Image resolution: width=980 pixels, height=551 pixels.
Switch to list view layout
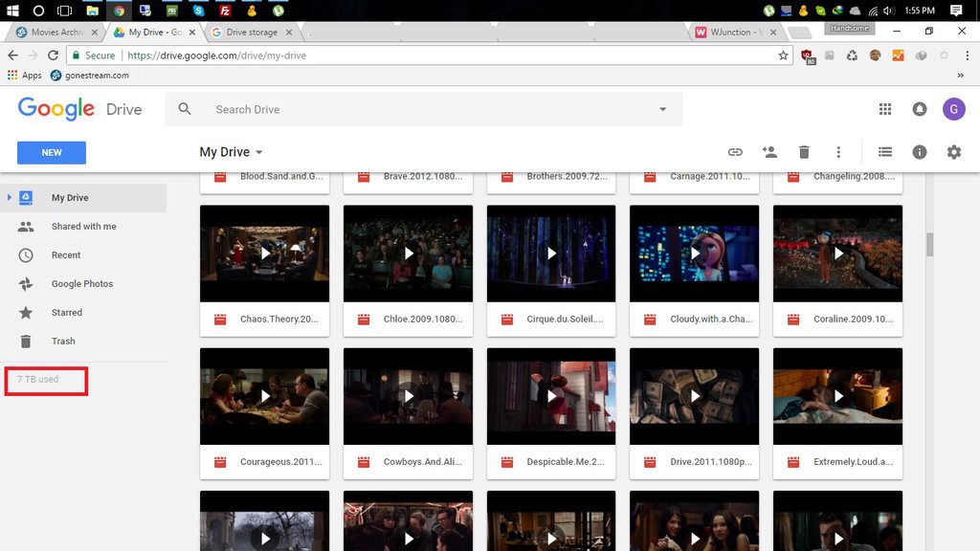[x=884, y=152]
